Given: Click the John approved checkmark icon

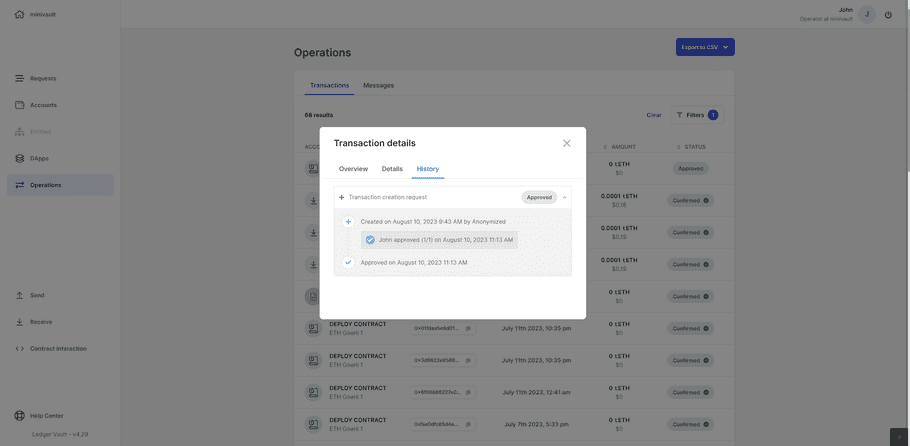Looking at the screenshot, I should (370, 240).
